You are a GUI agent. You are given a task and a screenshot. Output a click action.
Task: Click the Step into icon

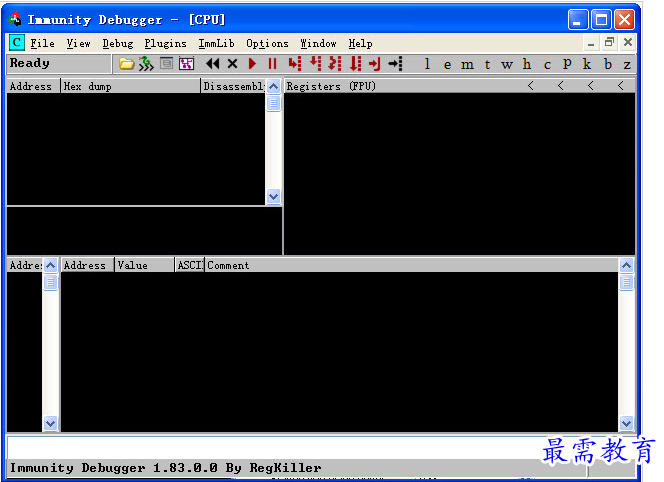pos(295,64)
